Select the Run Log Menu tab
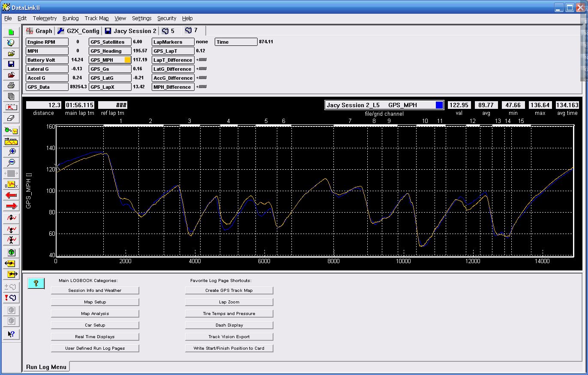This screenshot has width=588, height=375. pyautogui.click(x=46, y=367)
